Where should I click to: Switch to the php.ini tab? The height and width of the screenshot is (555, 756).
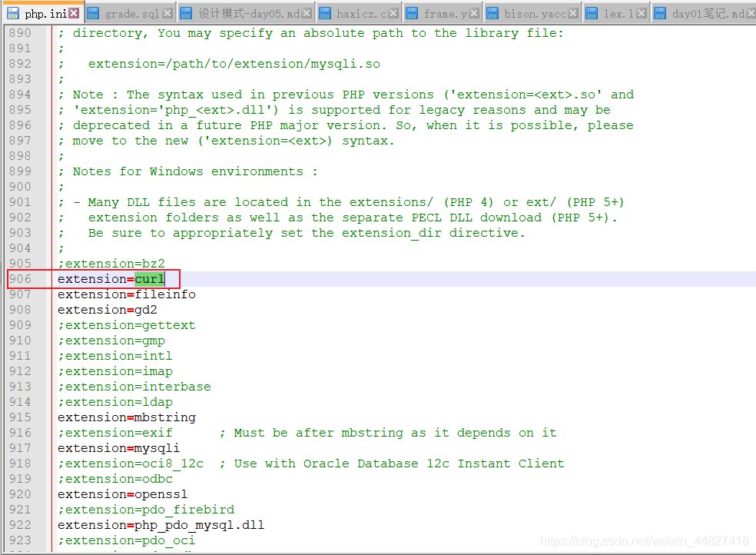tap(45, 14)
